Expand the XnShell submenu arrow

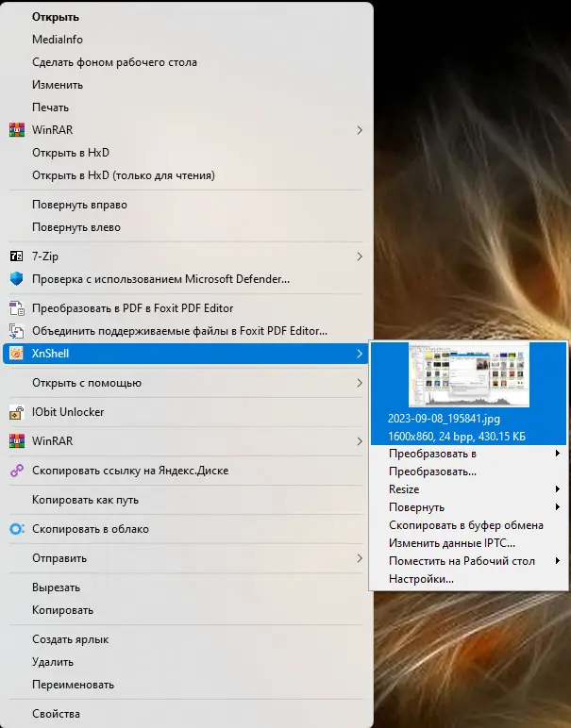tap(360, 354)
